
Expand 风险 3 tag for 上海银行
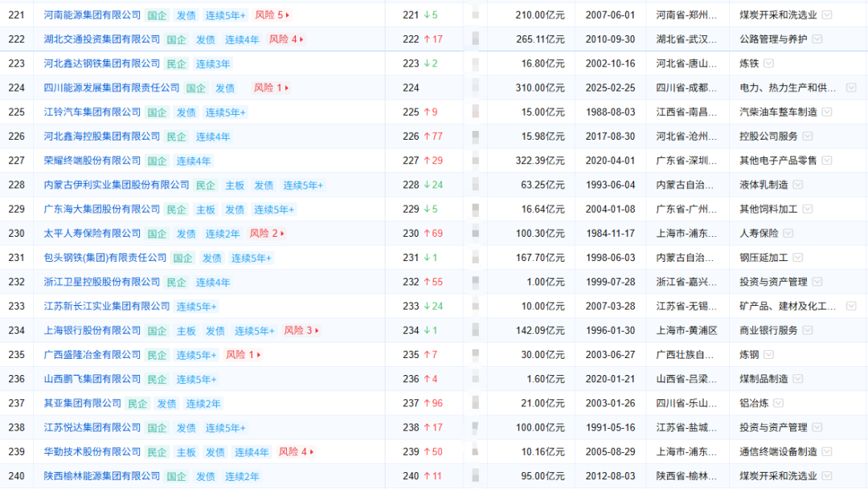(x=301, y=330)
